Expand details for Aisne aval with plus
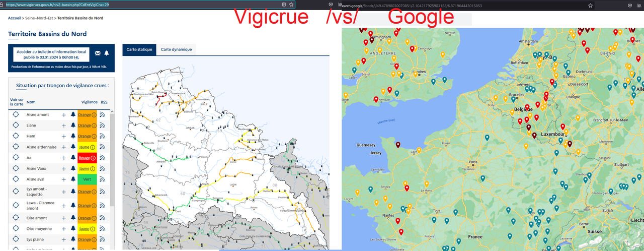Image resolution: width=644 pixels, height=251 pixels. 64,179
